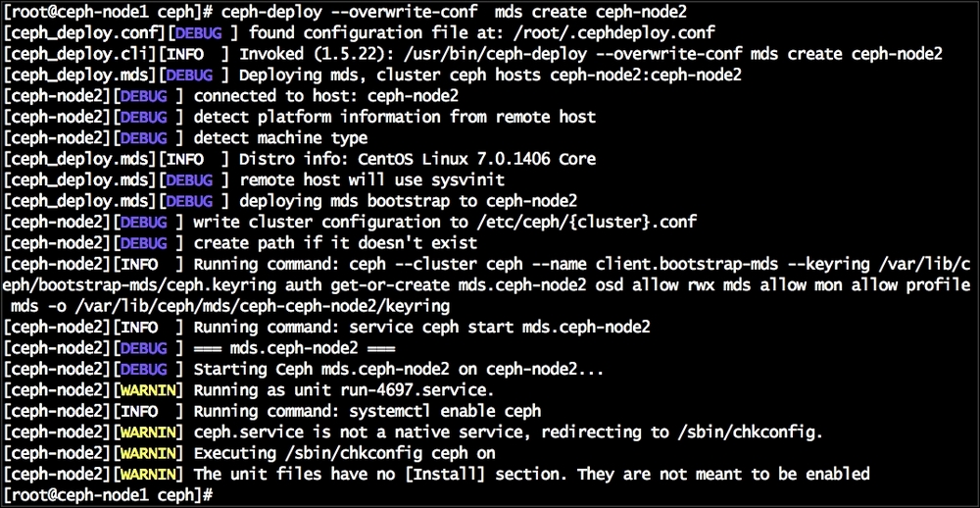Click the 'detect machine type' message

280,137
